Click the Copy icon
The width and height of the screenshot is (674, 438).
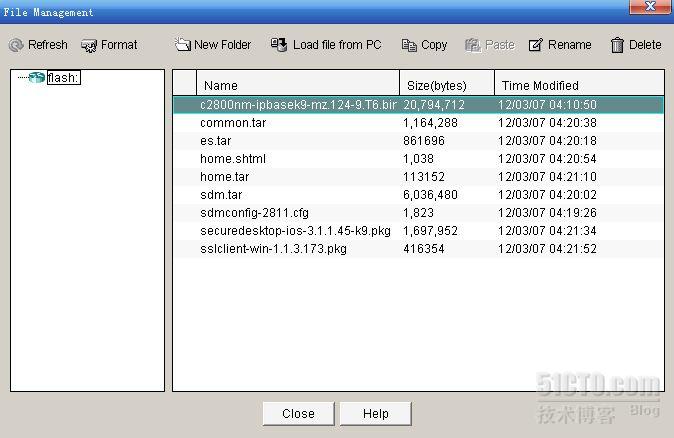coord(409,45)
